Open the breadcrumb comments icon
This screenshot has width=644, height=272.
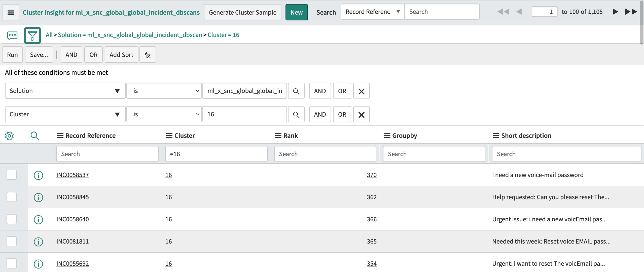click(12, 35)
